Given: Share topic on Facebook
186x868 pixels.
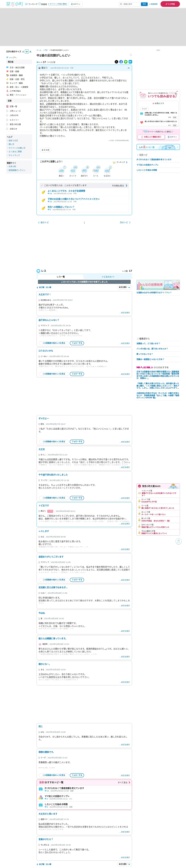Looking at the screenshot, I should point(121,62).
